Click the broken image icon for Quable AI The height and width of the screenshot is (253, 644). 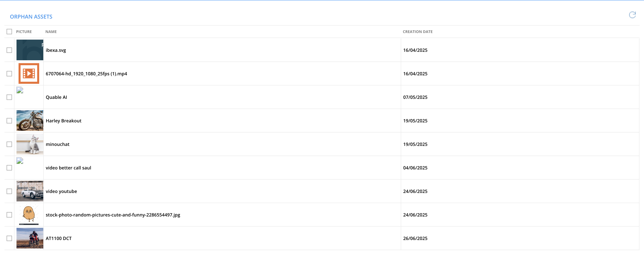pos(20,90)
